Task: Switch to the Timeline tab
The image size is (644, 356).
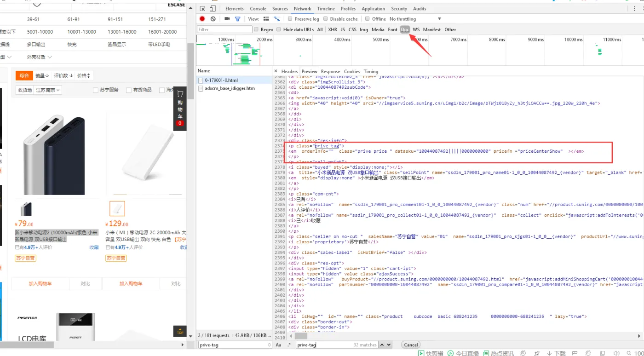Action: tap(326, 9)
